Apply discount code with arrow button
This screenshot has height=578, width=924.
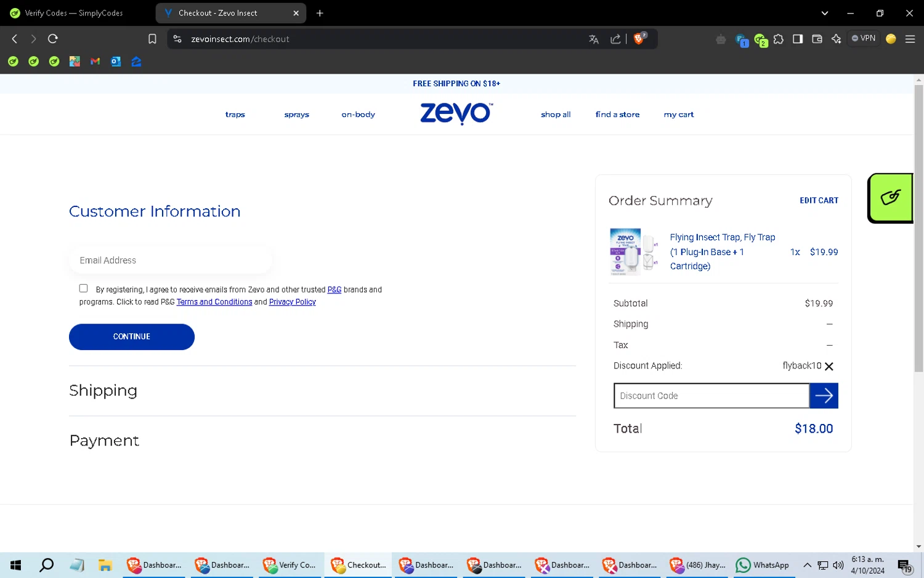824,396
